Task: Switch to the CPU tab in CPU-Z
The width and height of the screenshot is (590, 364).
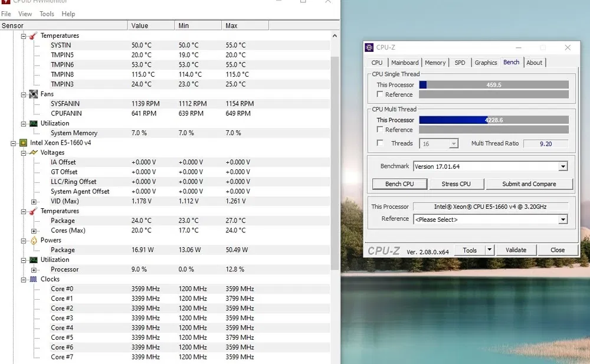Action: click(376, 63)
